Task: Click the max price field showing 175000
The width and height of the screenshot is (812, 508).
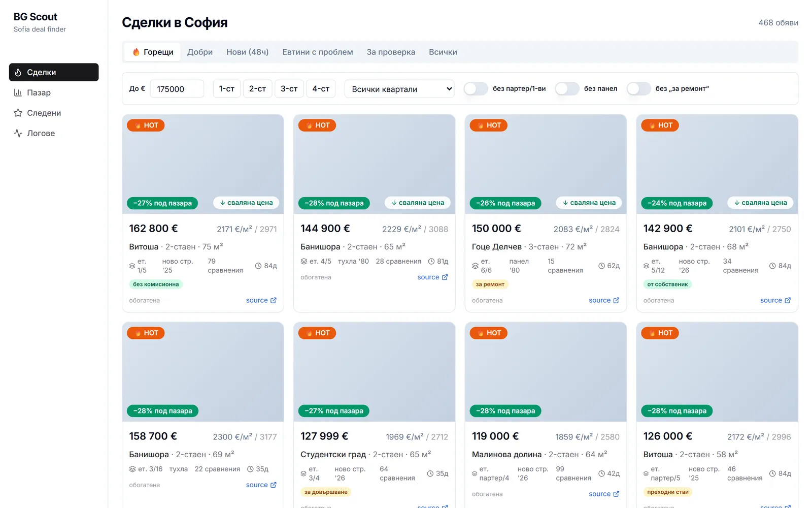Action: pyautogui.click(x=177, y=89)
